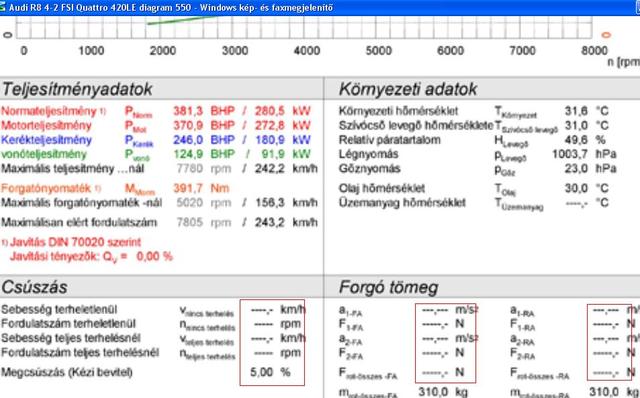This screenshot has width=640, height=398.
Task: Click the 'Gőznyomás' label
Action: (369, 169)
